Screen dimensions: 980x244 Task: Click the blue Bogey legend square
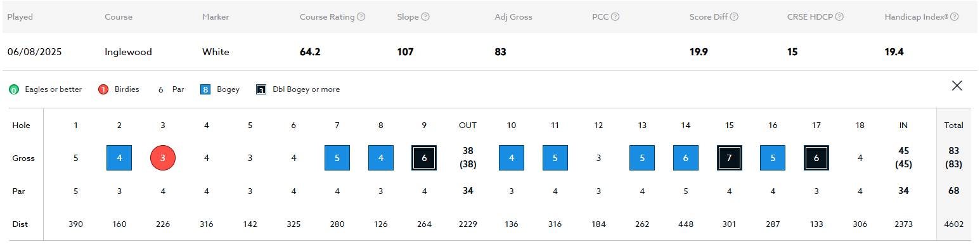tap(205, 89)
